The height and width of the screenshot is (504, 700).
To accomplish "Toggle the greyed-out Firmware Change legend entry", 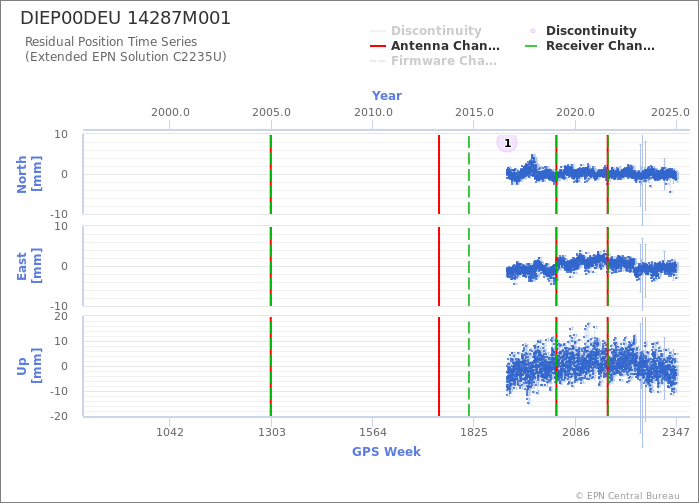I will [x=433, y=61].
